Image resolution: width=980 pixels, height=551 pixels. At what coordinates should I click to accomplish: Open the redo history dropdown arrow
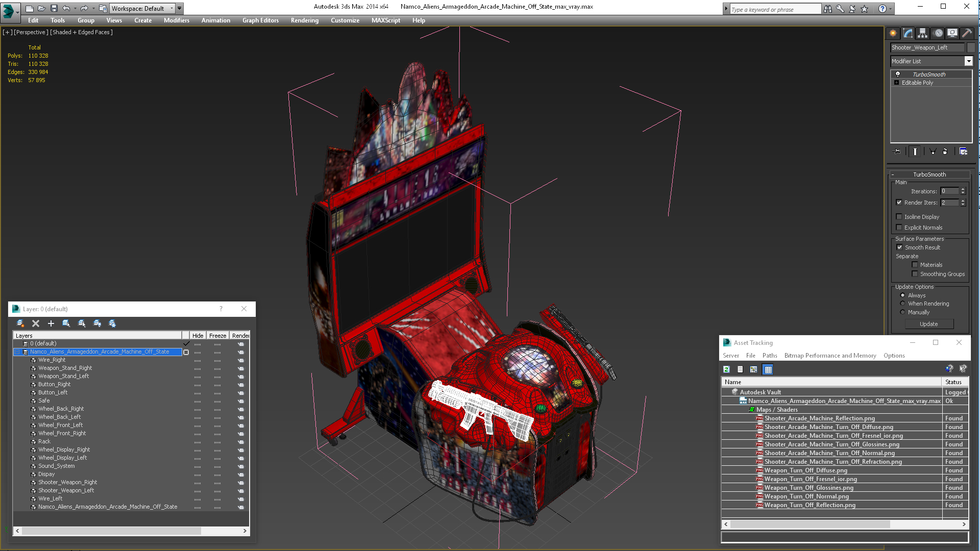93,8
